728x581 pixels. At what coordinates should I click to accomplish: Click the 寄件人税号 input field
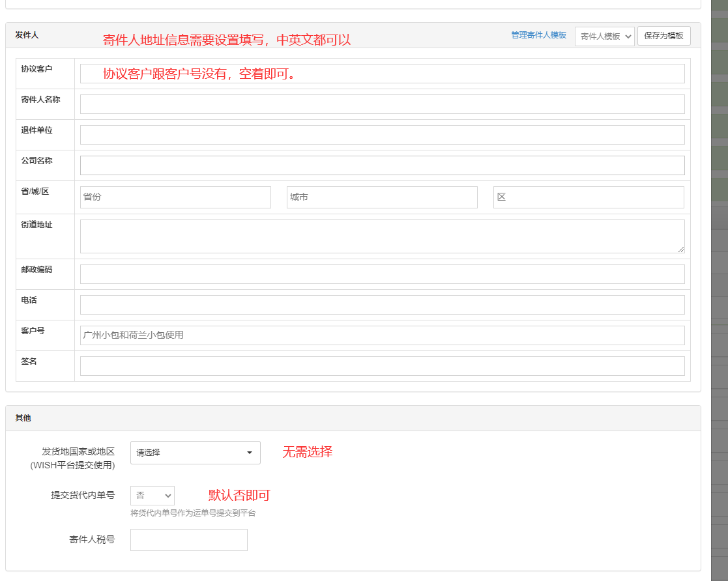(x=189, y=540)
